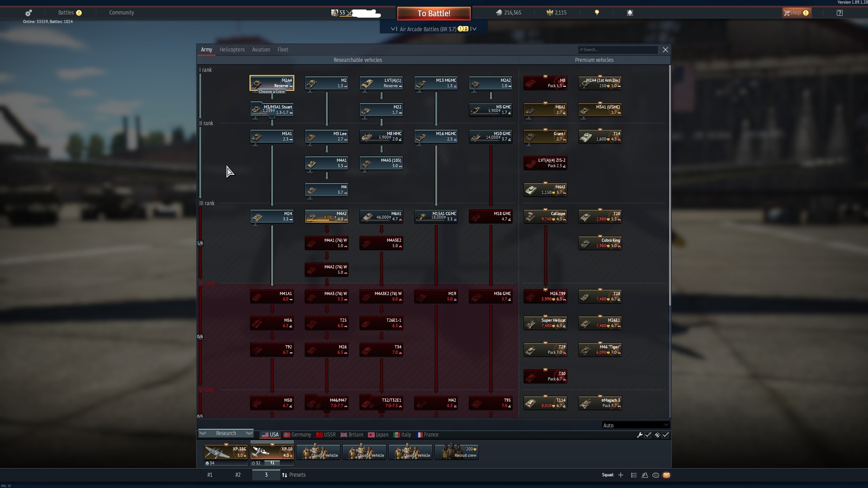Select the premium Super Hellcat

(x=545, y=323)
